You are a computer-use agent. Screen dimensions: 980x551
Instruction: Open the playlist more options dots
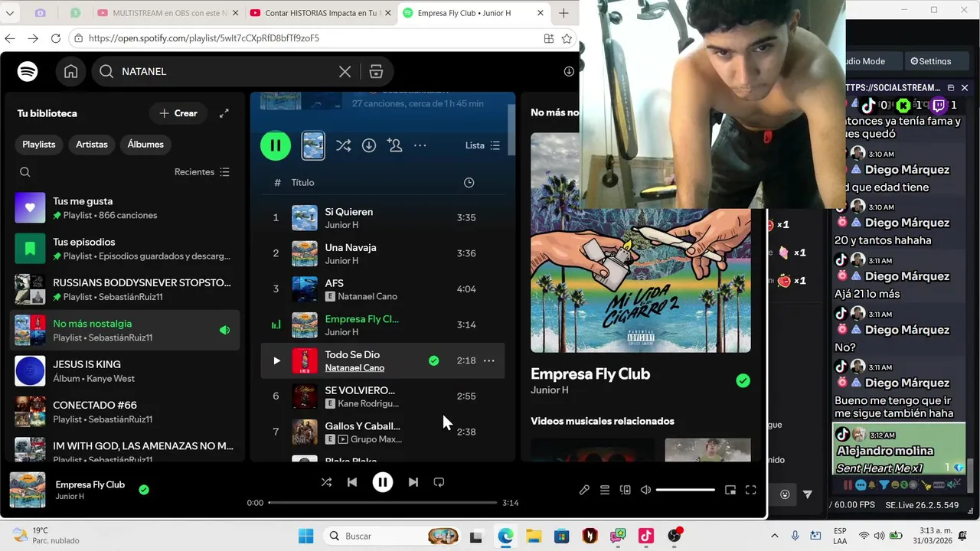click(x=420, y=145)
